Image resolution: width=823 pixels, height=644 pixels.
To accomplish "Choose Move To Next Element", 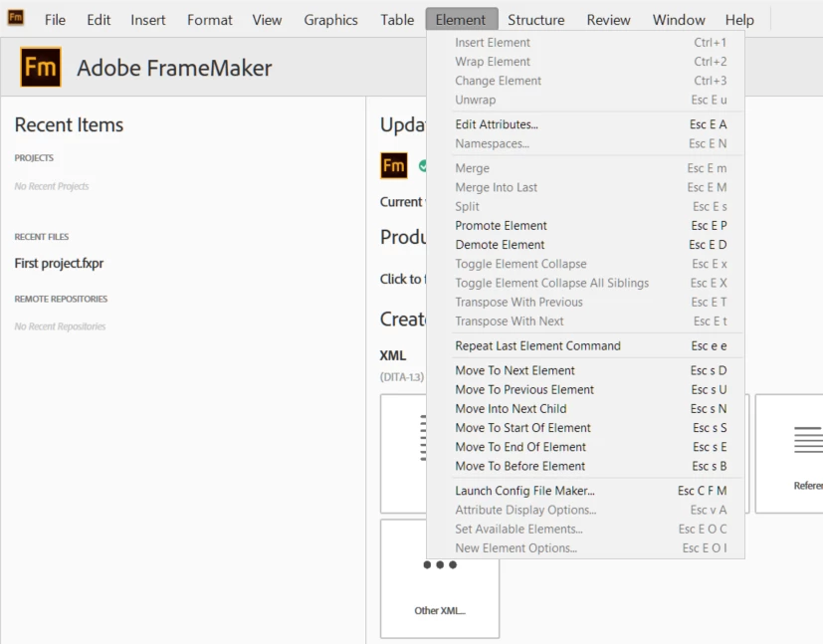I will (x=586, y=370).
